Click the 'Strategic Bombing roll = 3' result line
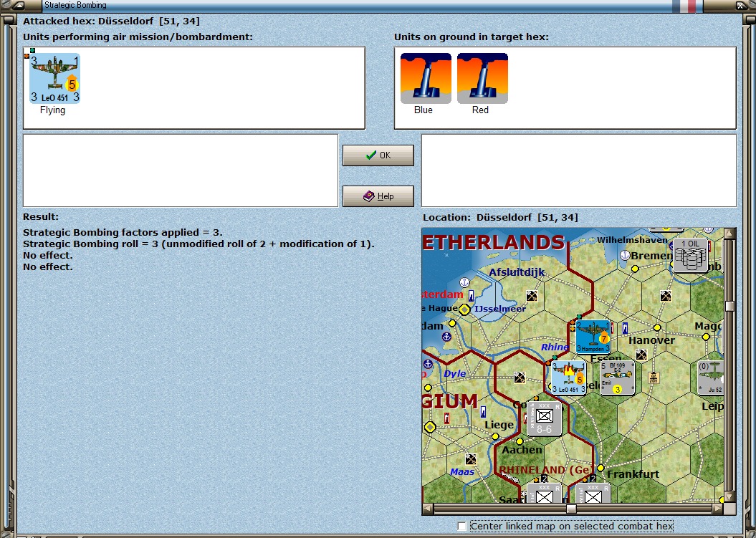This screenshot has height=538, width=756. click(x=198, y=244)
